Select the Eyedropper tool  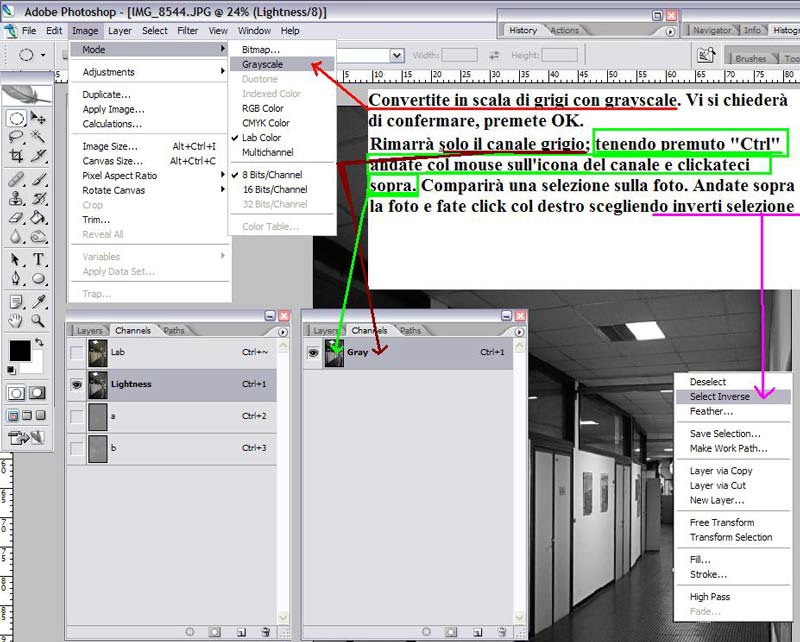[x=38, y=302]
